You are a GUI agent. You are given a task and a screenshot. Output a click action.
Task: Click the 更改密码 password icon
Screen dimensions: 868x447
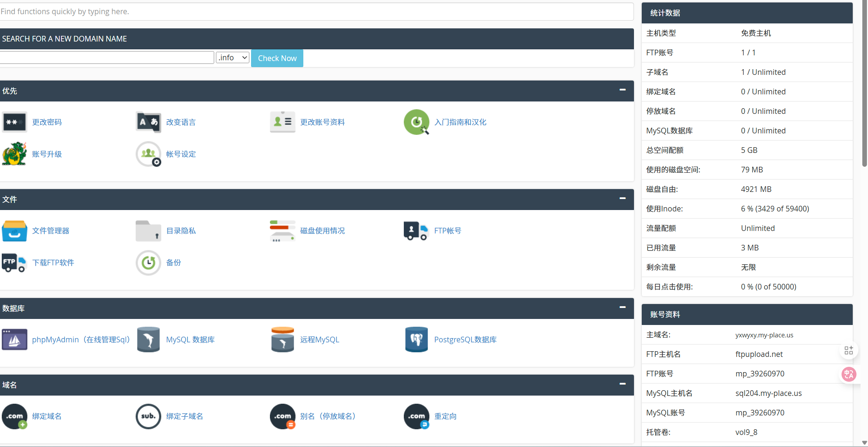[14, 122]
